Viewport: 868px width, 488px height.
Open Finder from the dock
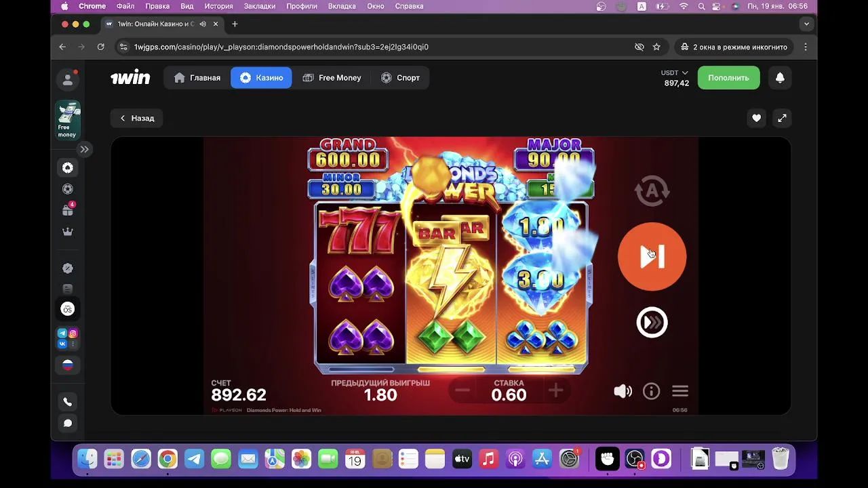87,459
